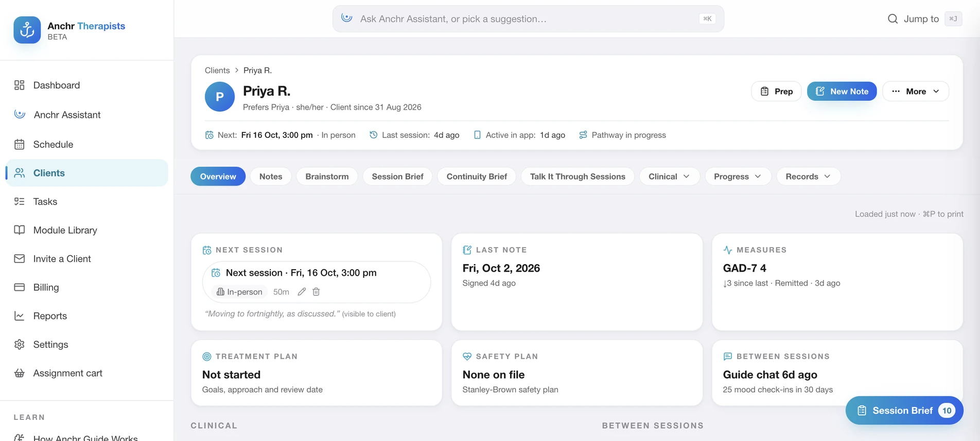Image resolution: width=980 pixels, height=441 pixels.
Task: Click the In-person session tag
Action: (239, 292)
